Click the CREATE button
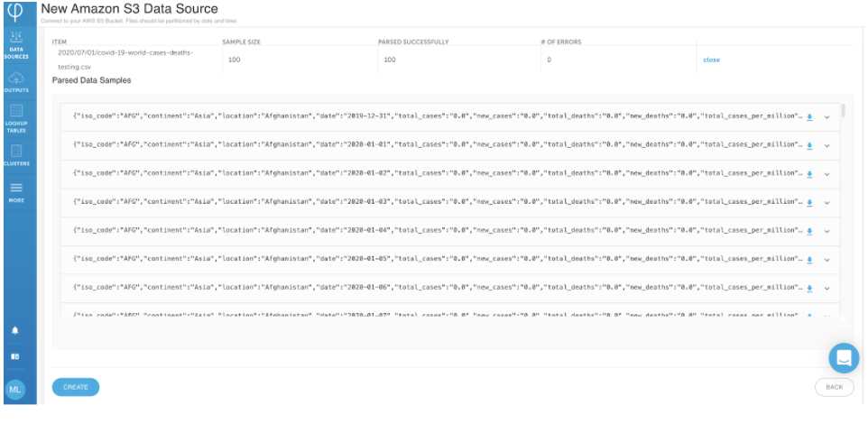 pyautogui.click(x=76, y=387)
